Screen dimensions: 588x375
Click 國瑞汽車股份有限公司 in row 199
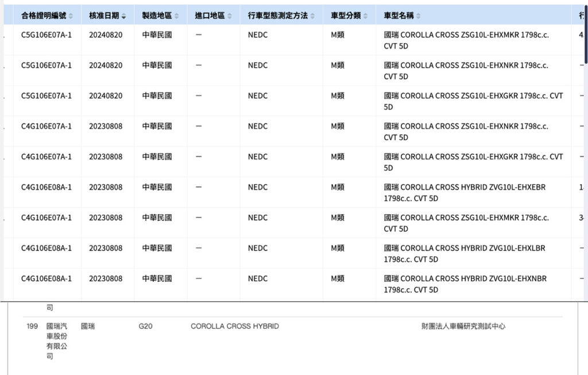coord(57,341)
